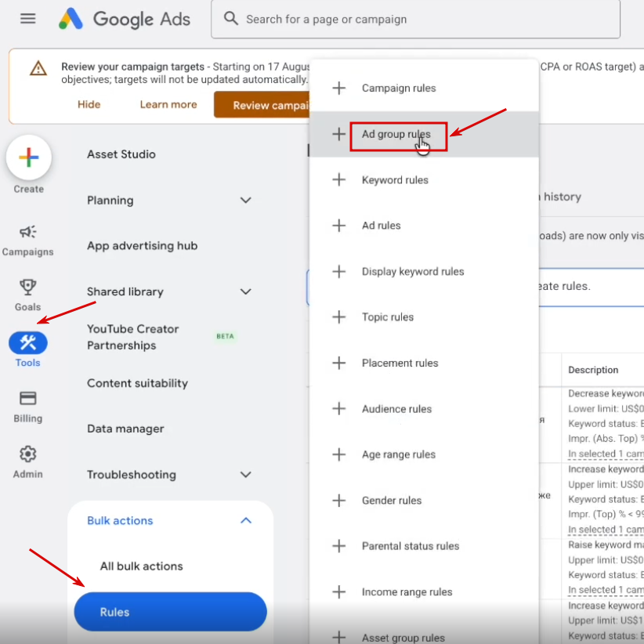644x644 pixels.
Task: Choose Campaign rules
Action: tap(399, 89)
